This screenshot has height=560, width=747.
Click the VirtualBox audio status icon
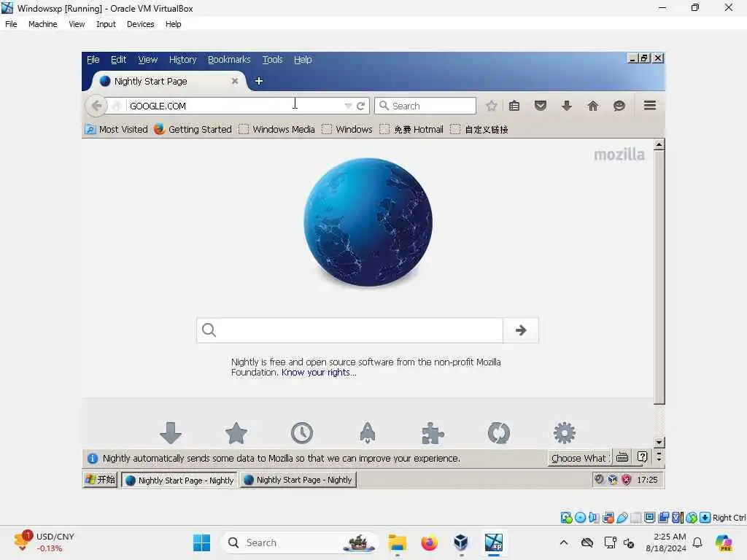(594, 518)
